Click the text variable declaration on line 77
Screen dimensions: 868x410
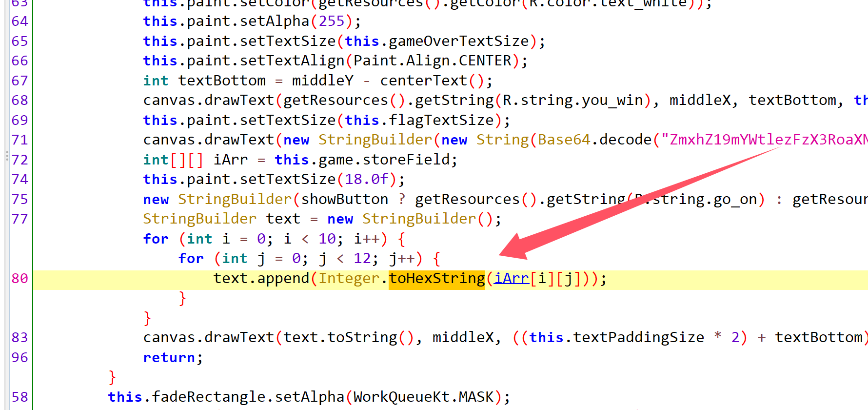click(283, 219)
